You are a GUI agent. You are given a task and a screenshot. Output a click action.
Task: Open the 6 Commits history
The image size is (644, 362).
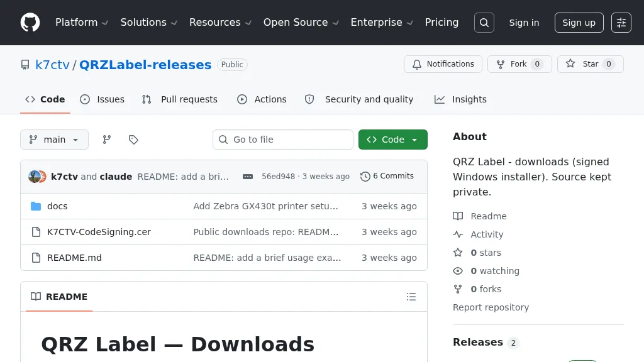click(x=387, y=176)
